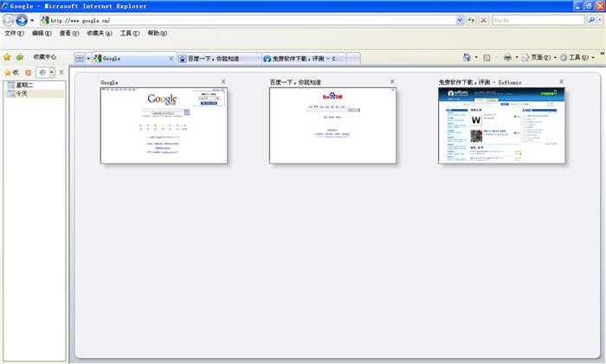
Task: Click the Add to Favorites star-plus icon
Action: pos(19,57)
